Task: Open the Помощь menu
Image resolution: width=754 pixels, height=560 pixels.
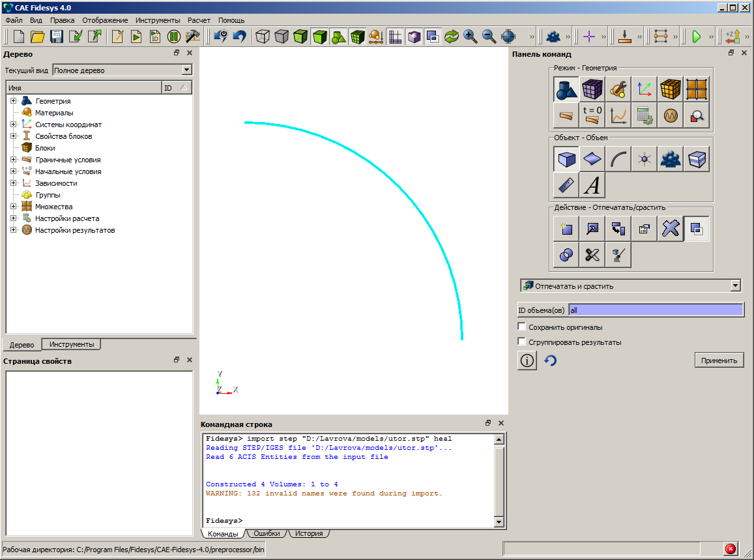Action: pos(231,20)
